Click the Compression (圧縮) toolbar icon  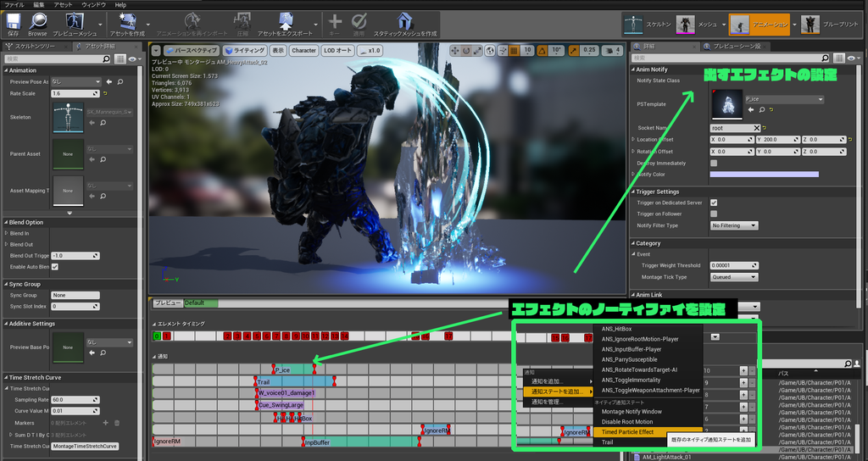(242, 21)
